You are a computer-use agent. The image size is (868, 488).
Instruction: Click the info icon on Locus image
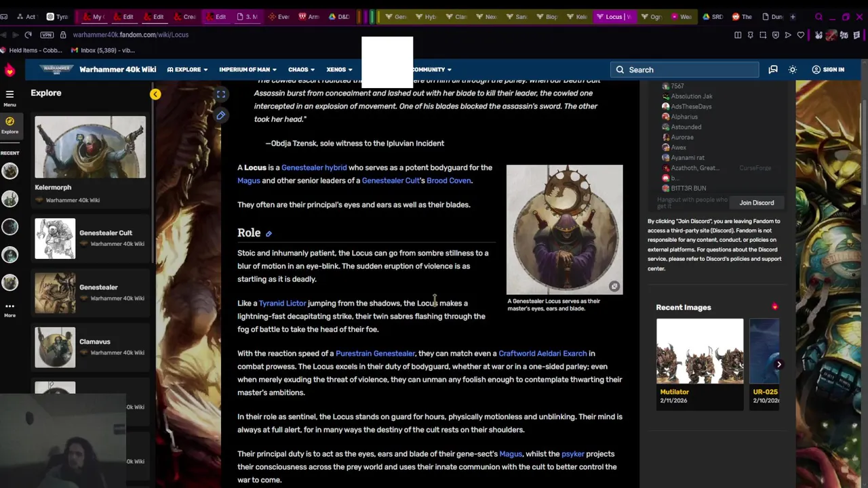pos(614,286)
